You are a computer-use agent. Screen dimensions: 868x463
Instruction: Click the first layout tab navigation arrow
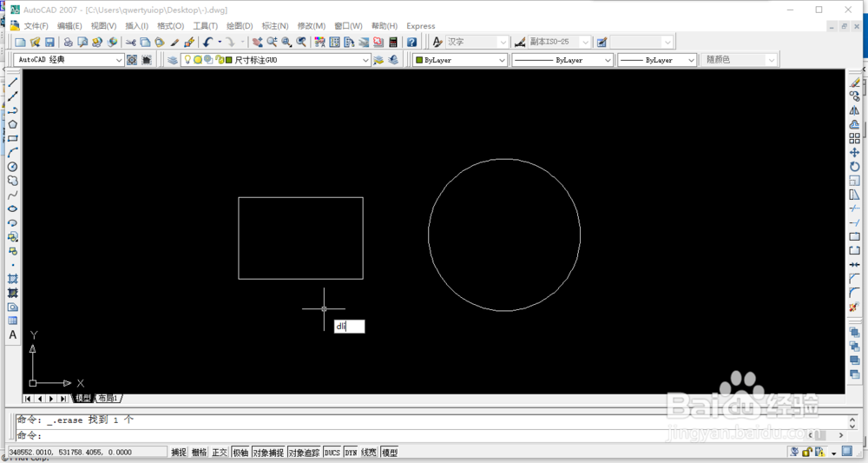(28, 398)
